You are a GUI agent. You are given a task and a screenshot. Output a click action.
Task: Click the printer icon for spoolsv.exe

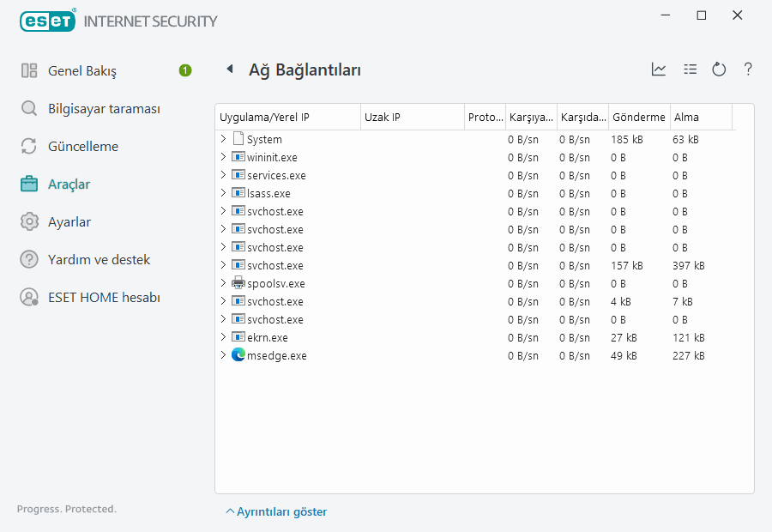237,283
